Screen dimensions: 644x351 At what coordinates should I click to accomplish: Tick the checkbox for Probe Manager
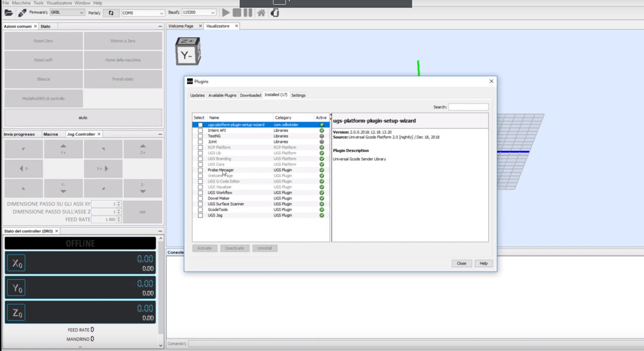(200, 170)
